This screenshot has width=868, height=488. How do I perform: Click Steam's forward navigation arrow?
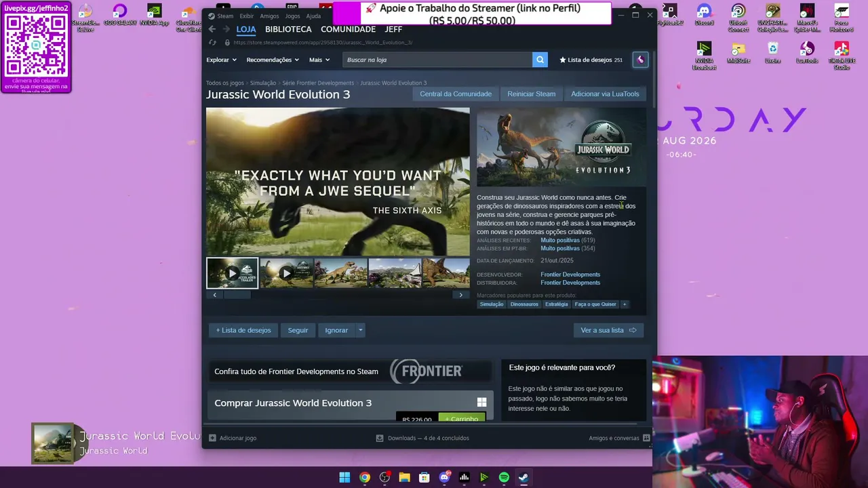[x=226, y=29]
